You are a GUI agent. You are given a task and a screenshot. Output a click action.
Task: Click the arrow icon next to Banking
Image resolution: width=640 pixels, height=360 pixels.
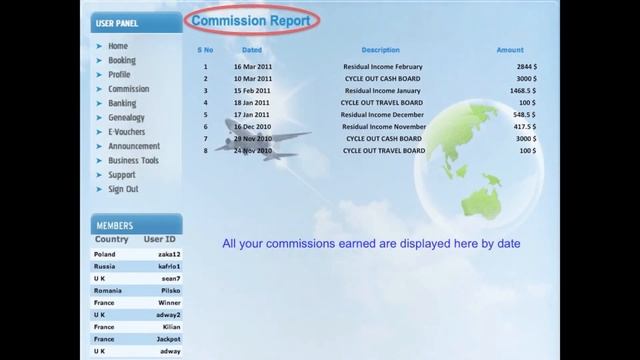coord(99,103)
